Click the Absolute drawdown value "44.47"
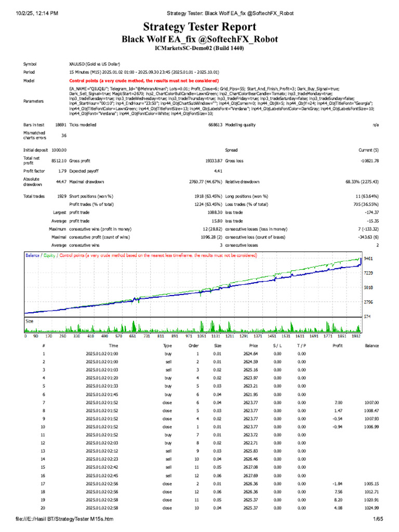Image resolution: width=399 pixels, height=532 pixels. (61, 182)
